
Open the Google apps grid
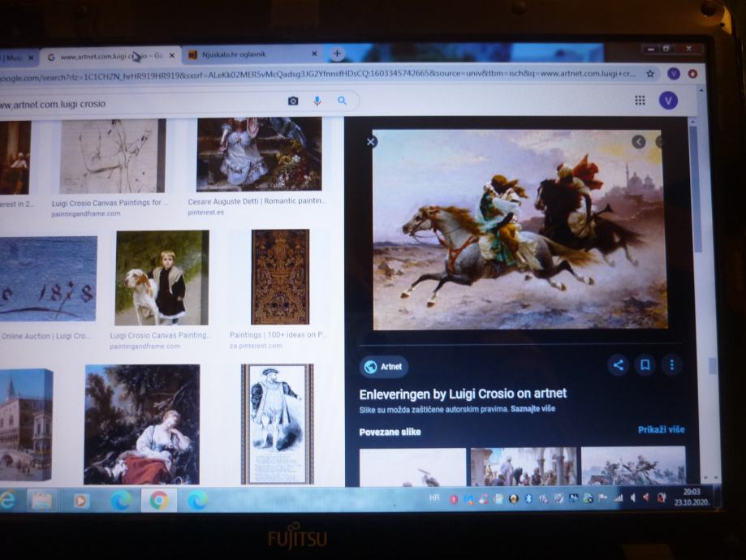640,100
